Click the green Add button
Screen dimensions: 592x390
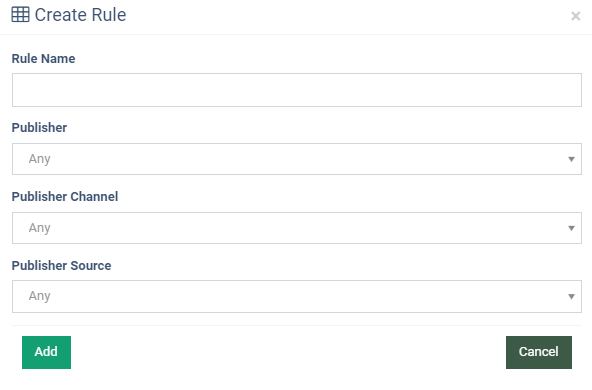pyautogui.click(x=46, y=352)
